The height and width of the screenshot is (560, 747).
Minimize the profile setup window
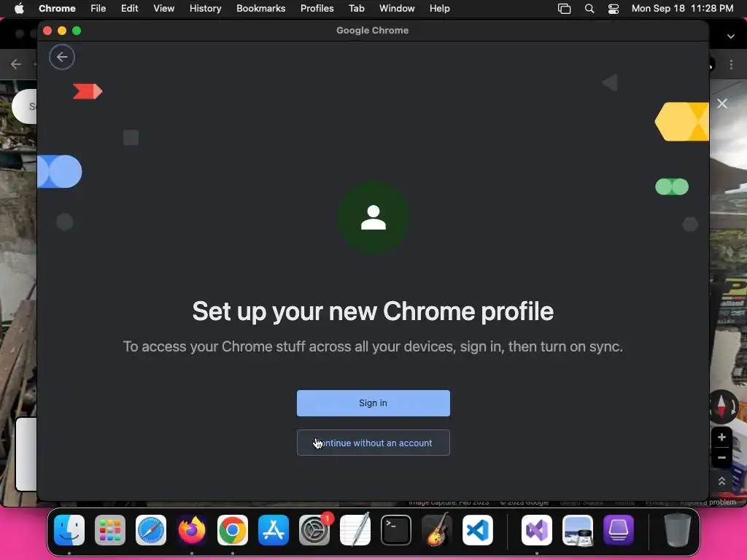tap(62, 31)
